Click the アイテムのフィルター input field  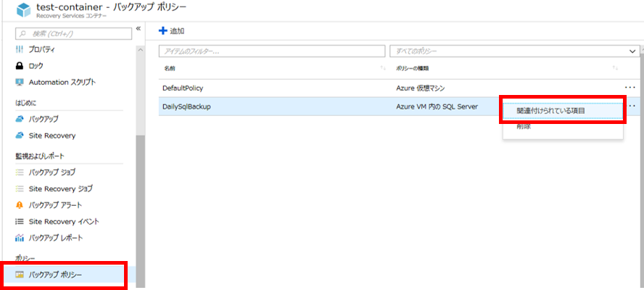272,51
